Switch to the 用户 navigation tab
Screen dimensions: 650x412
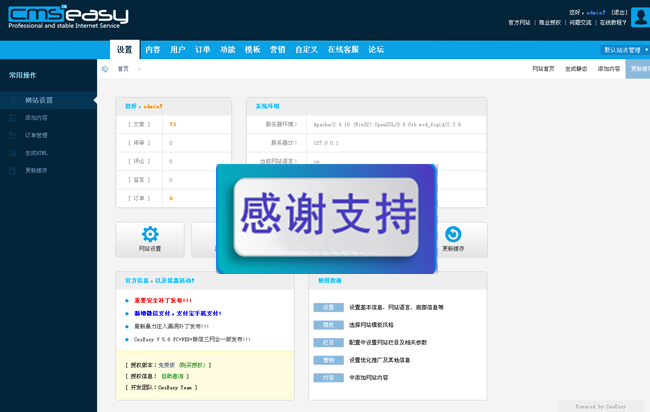[177, 50]
